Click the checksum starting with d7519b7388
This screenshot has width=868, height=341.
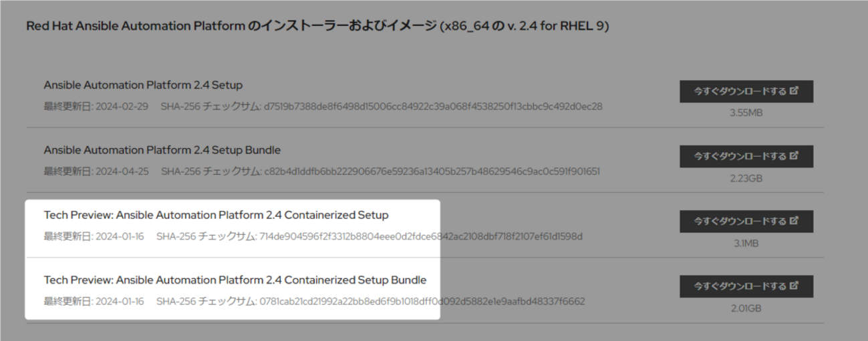coord(433,106)
